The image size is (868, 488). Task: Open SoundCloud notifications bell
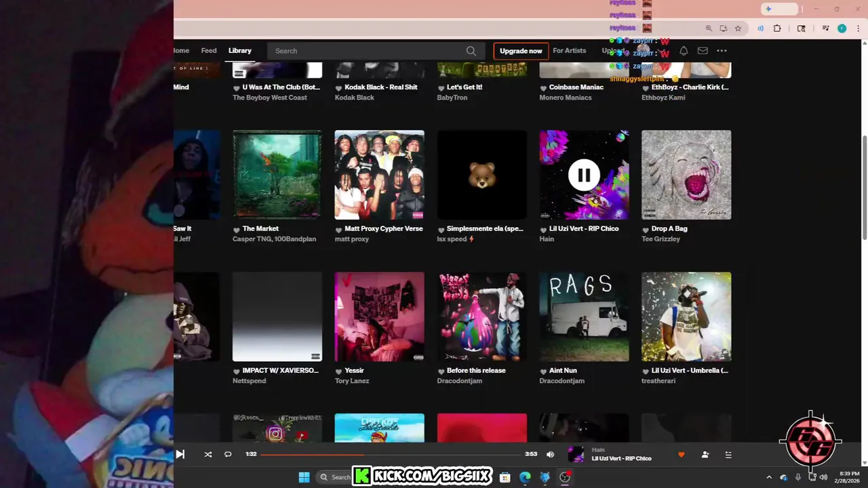click(x=684, y=51)
